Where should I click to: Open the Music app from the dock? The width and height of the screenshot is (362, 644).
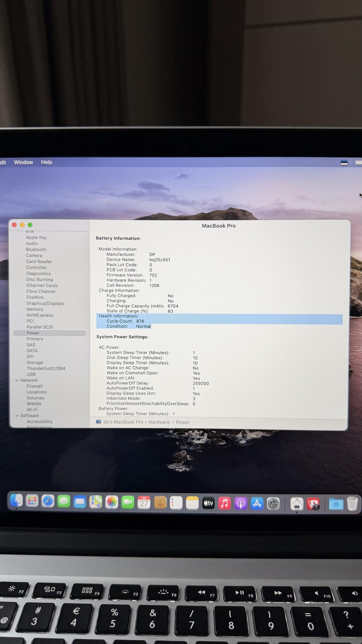(224, 503)
